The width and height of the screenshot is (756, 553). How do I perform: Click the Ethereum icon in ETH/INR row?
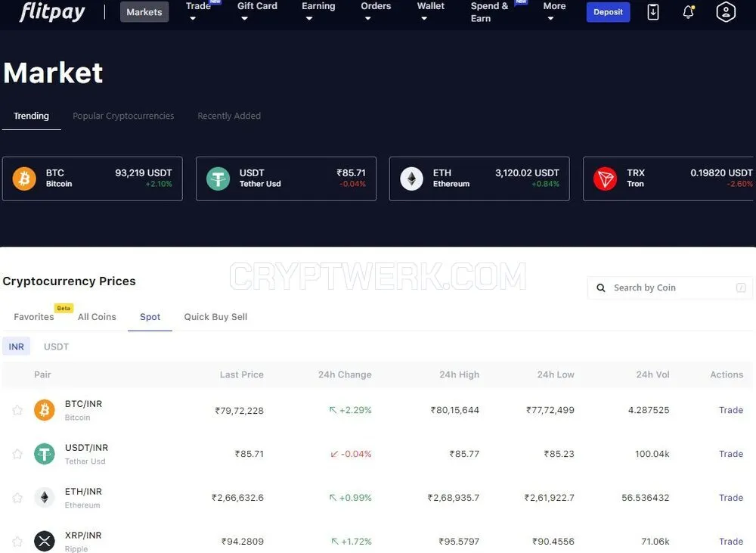[45, 498]
